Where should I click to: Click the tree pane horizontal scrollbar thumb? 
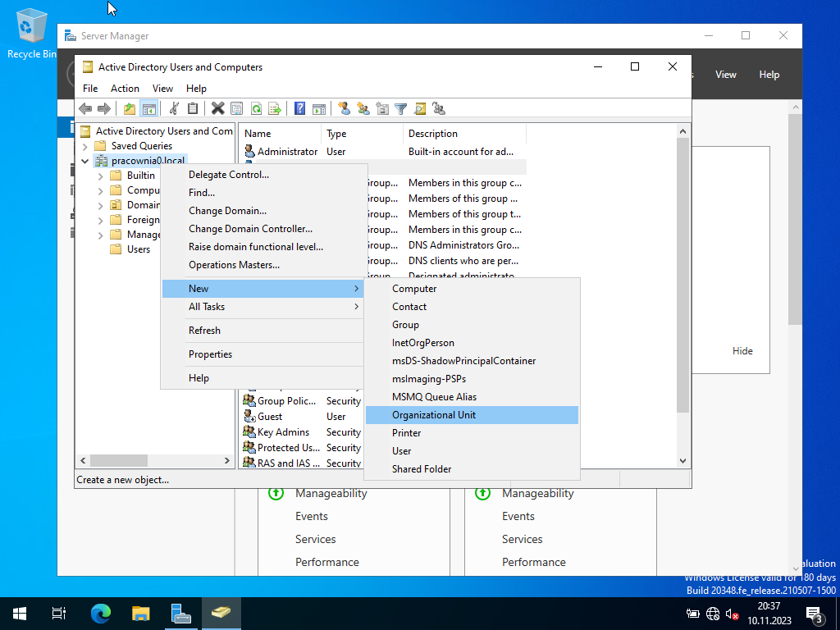click(118, 461)
